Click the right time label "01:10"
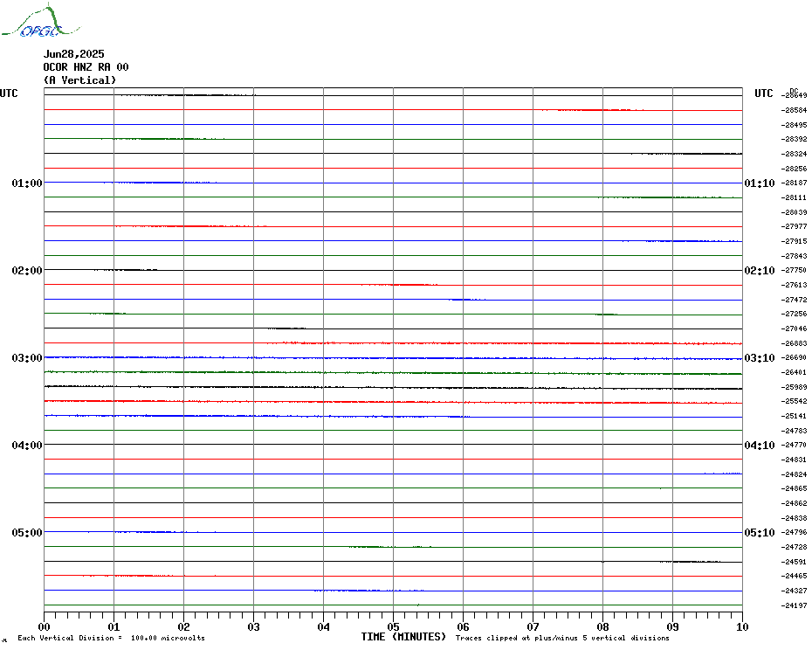Viewport: 812px width, 650px height. coord(760,183)
